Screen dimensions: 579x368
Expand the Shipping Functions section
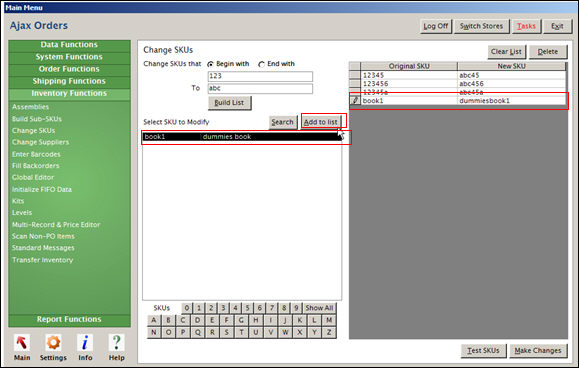click(x=69, y=81)
